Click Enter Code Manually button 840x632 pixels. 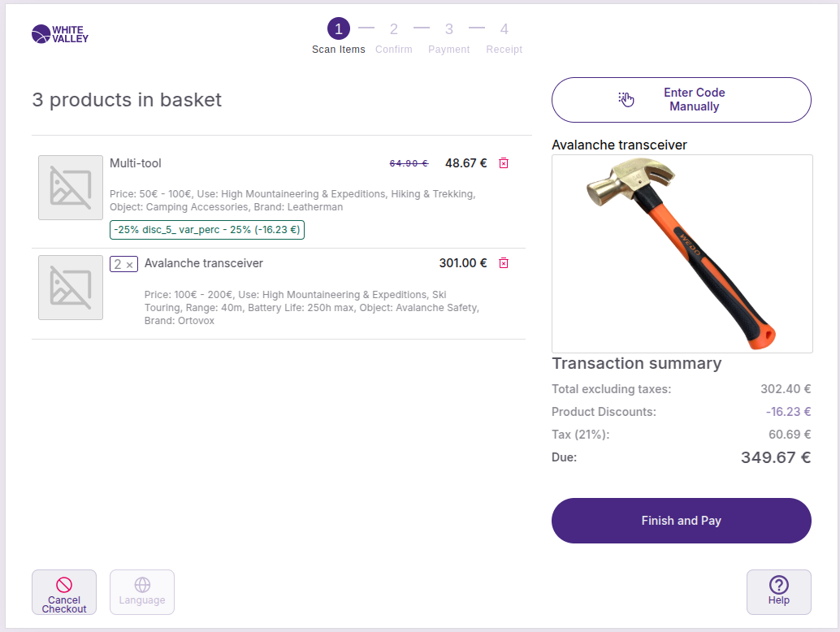(x=681, y=100)
